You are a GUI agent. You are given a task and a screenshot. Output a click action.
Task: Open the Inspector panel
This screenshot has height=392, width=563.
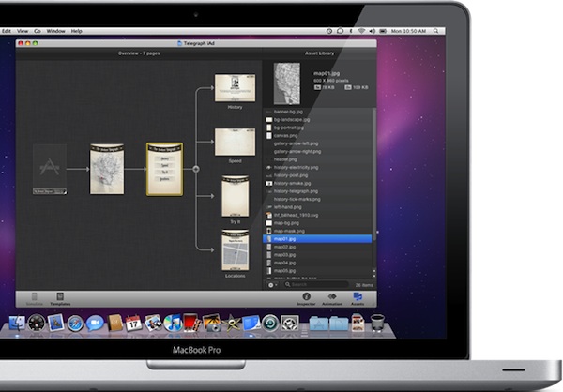(x=306, y=297)
